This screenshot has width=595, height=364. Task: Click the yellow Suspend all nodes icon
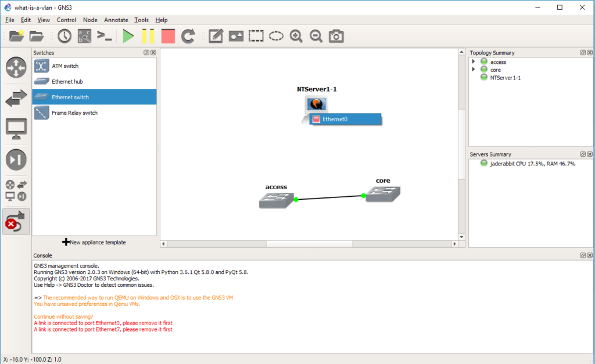pyautogui.click(x=148, y=36)
